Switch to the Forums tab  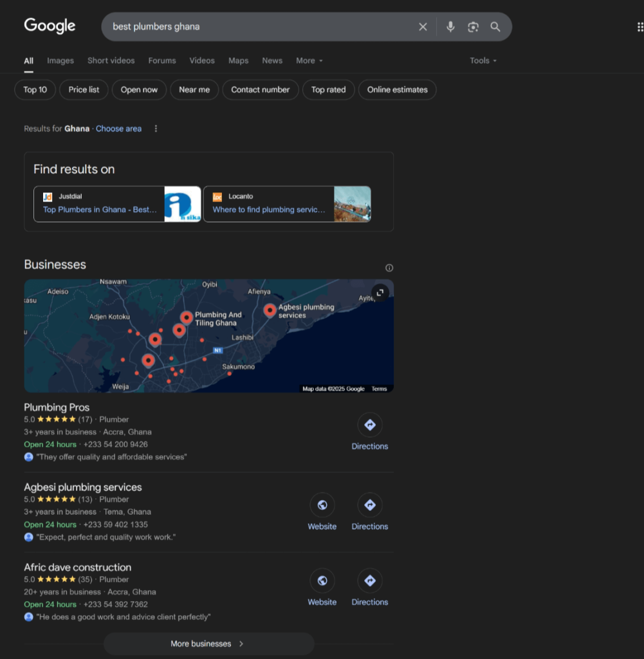point(162,60)
